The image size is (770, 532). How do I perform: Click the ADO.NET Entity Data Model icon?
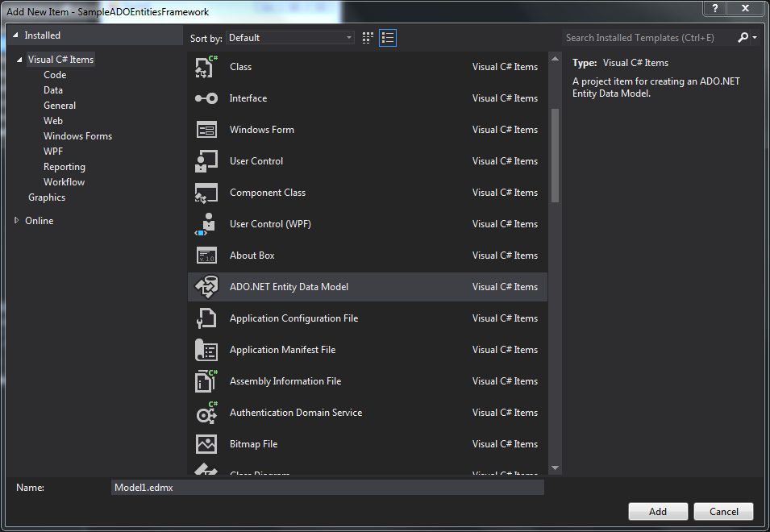click(x=206, y=287)
